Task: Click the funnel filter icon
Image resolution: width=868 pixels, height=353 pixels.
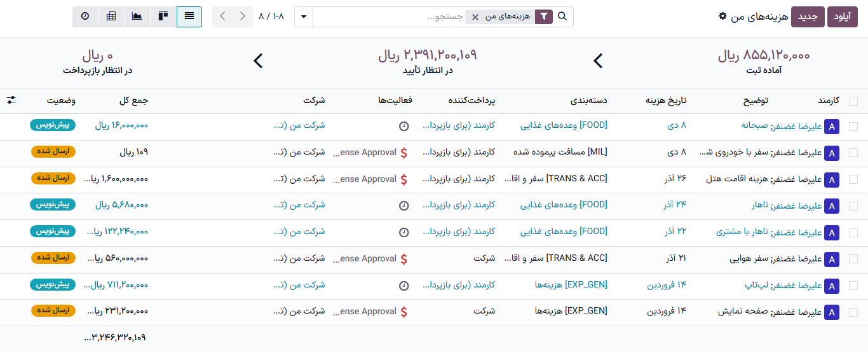Action: click(x=544, y=17)
